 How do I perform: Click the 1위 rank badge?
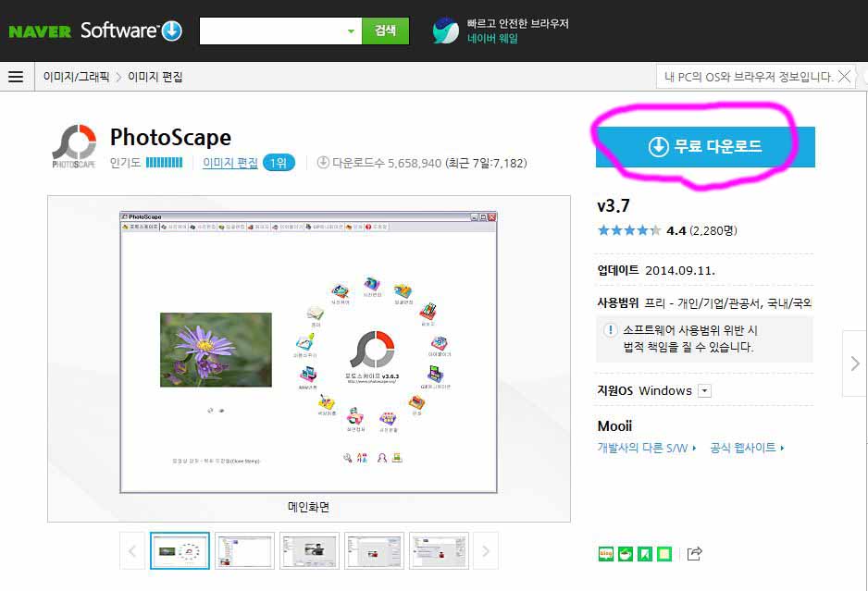click(279, 163)
